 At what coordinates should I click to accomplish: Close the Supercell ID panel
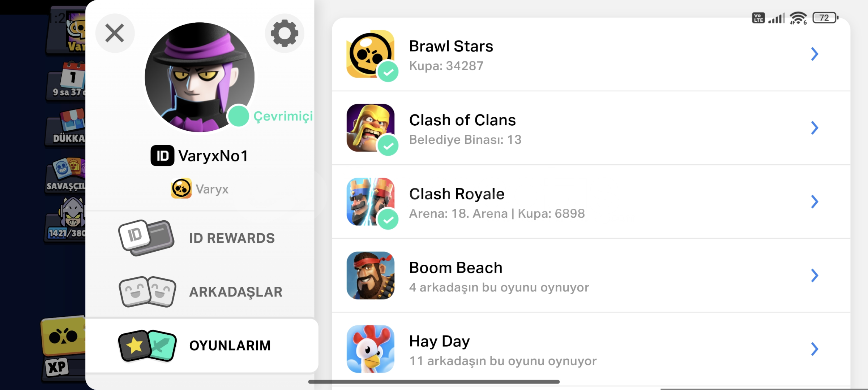(x=115, y=33)
